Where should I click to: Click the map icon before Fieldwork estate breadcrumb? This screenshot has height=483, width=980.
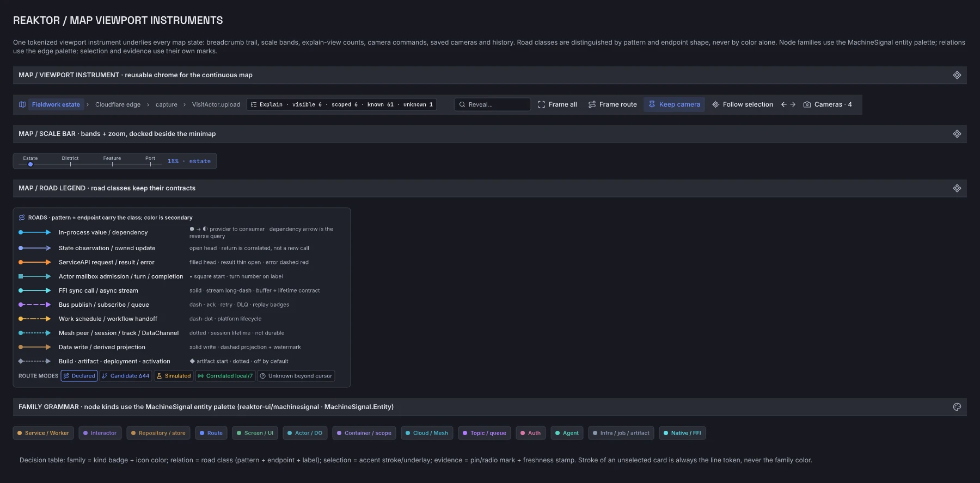point(22,104)
